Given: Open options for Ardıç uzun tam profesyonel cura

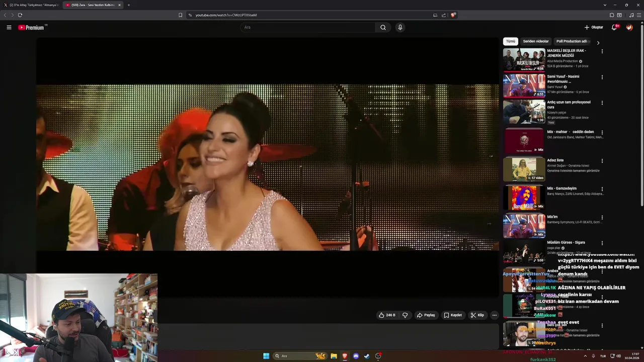Looking at the screenshot, I should point(602,103).
